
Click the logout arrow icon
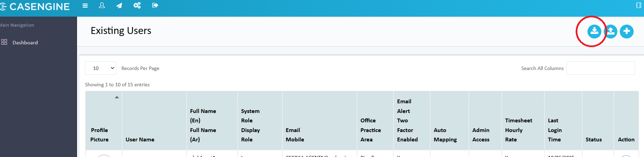click(x=155, y=5)
